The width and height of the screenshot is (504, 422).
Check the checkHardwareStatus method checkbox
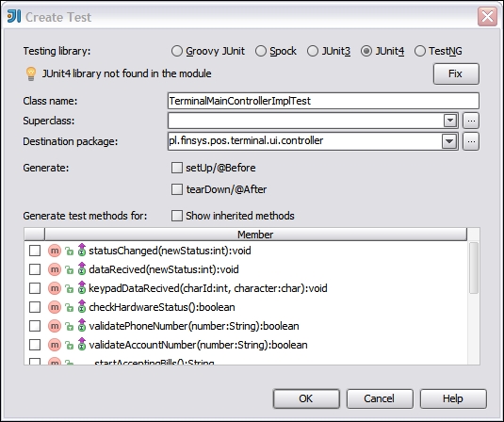coord(35,307)
